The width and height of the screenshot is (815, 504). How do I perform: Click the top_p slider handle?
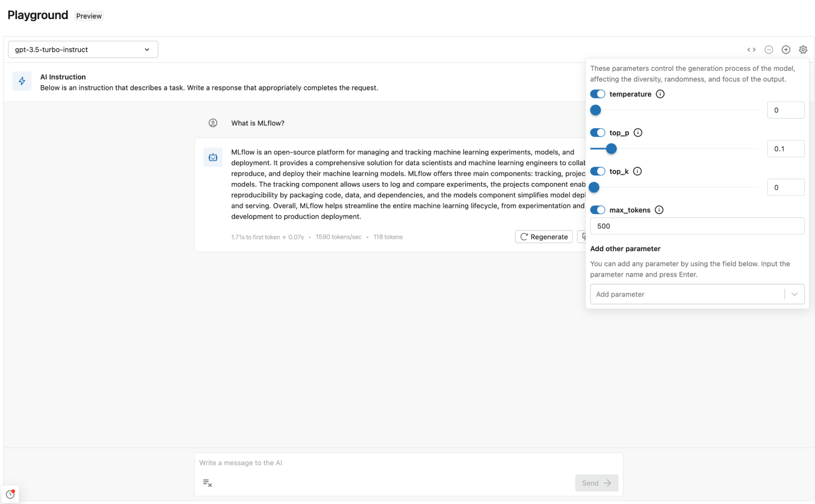(611, 149)
